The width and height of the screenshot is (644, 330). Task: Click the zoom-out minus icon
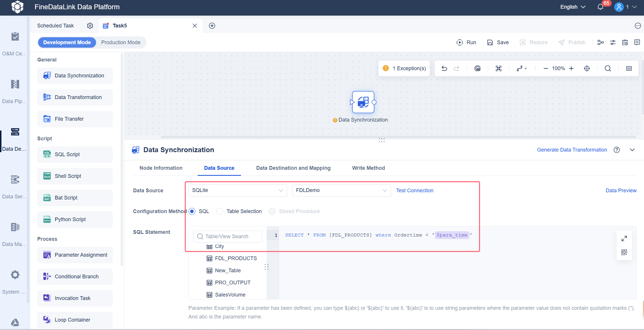point(546,68)
